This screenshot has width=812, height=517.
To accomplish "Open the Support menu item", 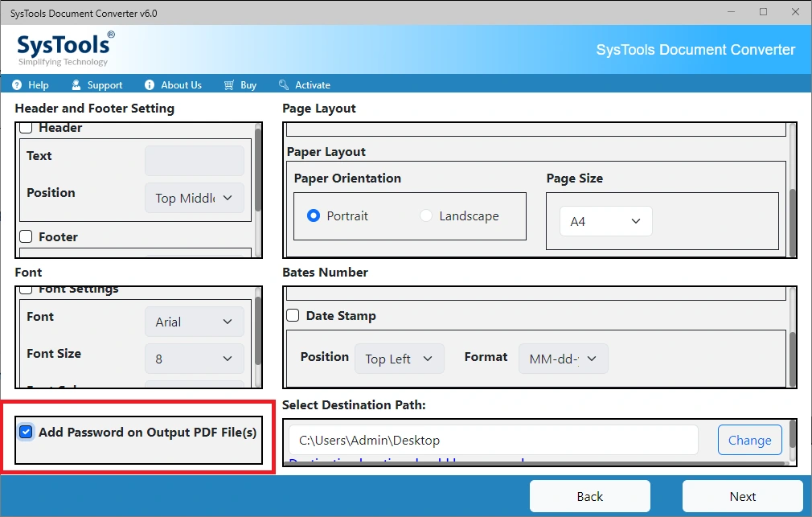I will [96, 85].
